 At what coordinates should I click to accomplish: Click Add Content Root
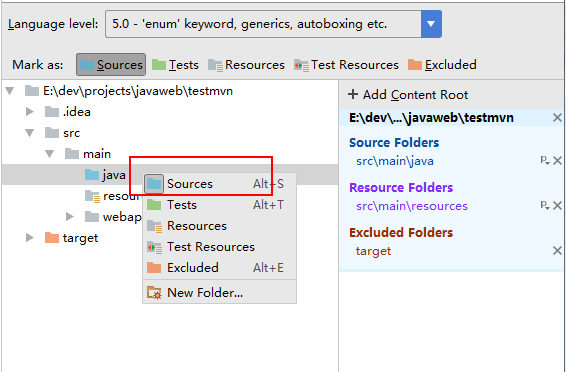click(408, 95)
